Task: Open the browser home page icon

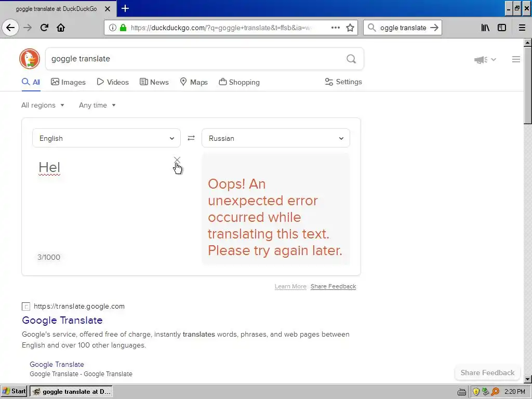Action: [61, 28]
